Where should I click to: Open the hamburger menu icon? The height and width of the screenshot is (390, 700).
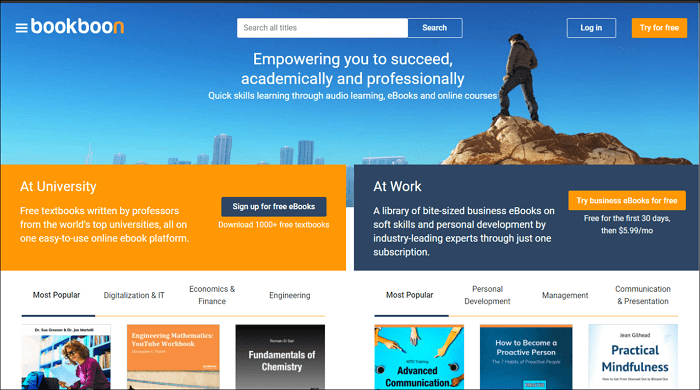(x=21, y=28)
